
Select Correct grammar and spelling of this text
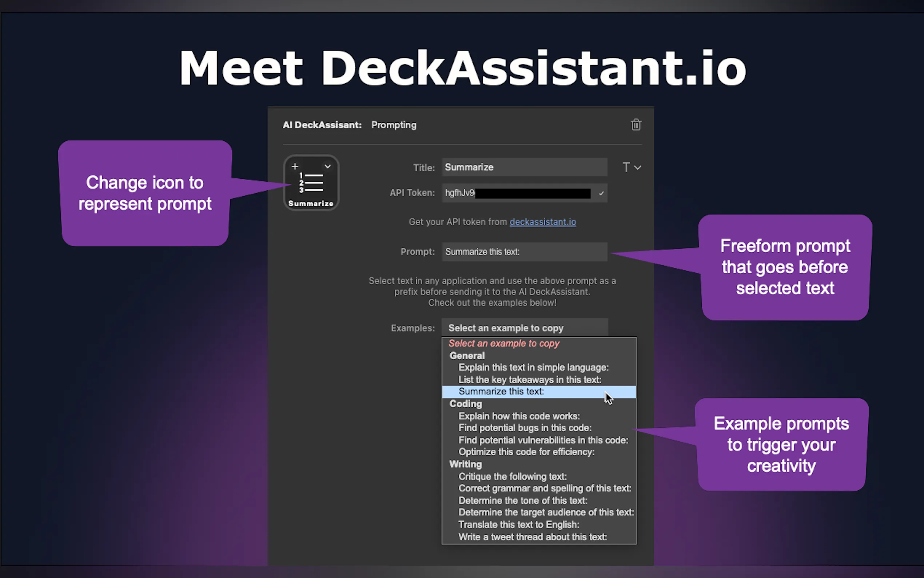(545, 488)
